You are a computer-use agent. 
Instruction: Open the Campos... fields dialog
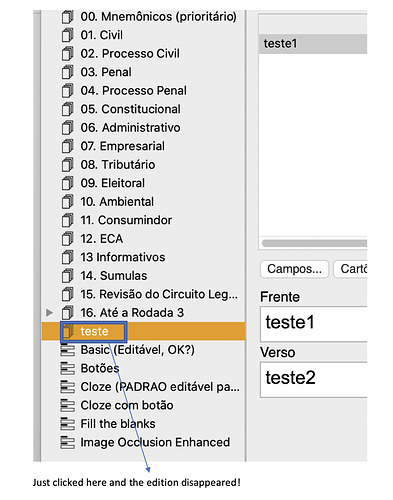coord(294,269)
